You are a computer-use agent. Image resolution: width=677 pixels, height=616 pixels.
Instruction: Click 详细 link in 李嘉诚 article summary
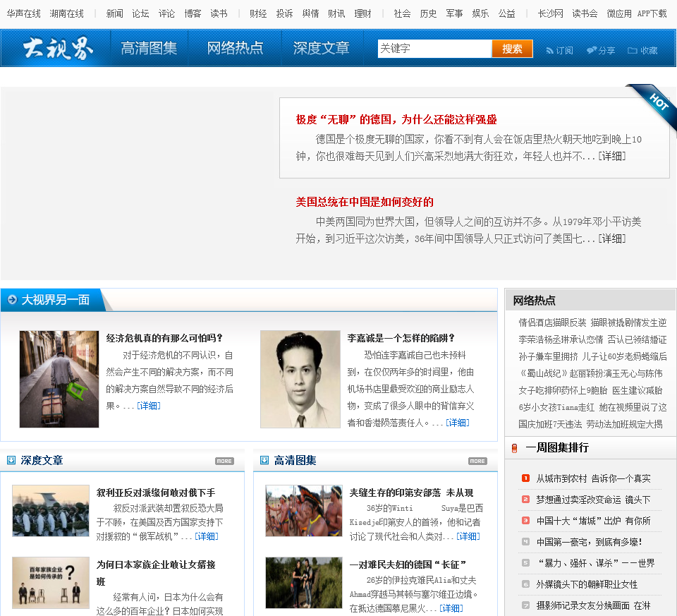point(458,423)
